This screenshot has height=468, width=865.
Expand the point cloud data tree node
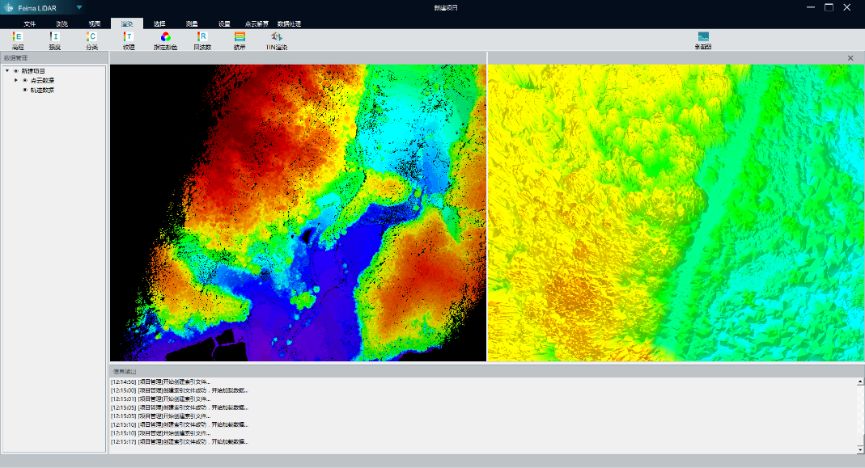coord(15,80)
